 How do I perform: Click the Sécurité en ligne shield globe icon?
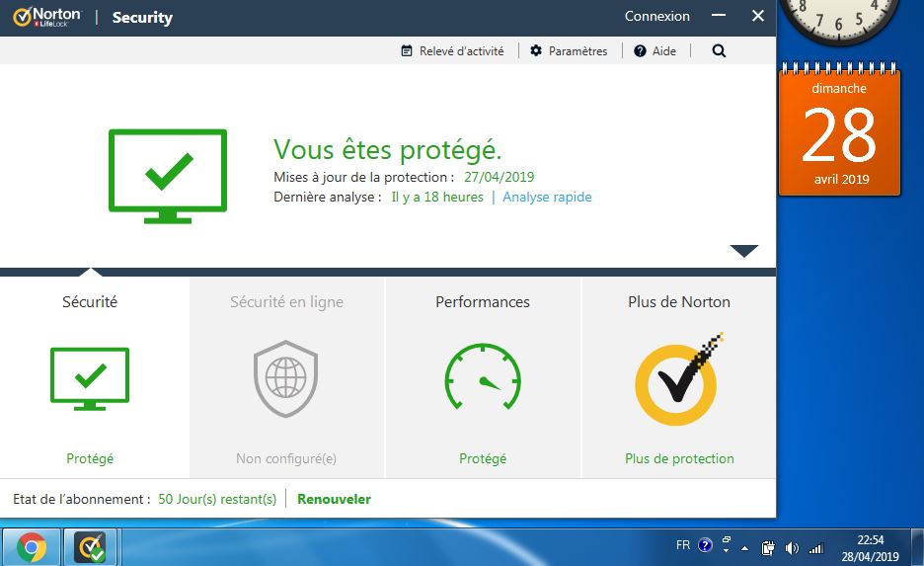(286, 378)
